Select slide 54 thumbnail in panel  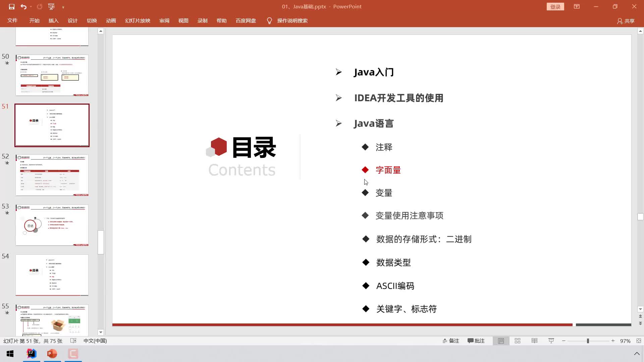(52, 275)
